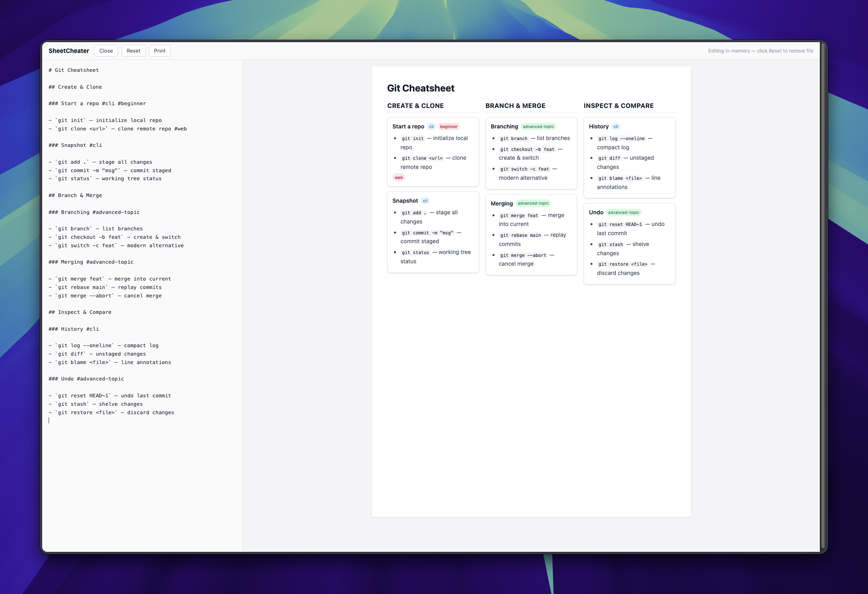Click the CREATE & CLONE column heading
Image resolution: width=868 pixels, height=594 pixels.
pos(415,106)
